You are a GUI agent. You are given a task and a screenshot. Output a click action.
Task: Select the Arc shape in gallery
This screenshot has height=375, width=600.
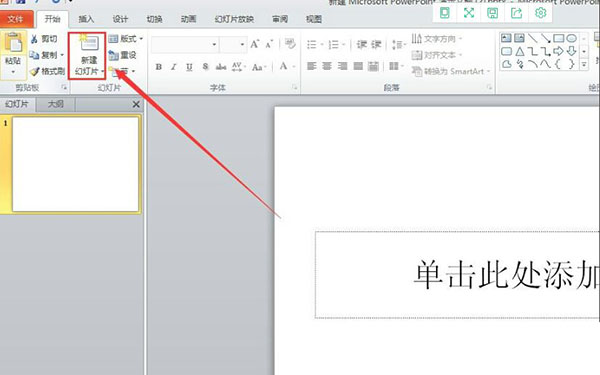[x=532, y=64]
